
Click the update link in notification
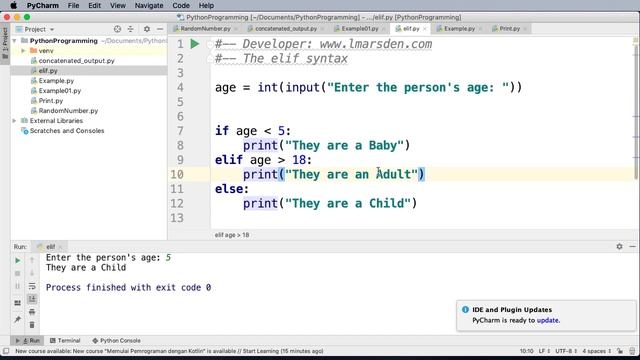pyautogui.click(x=548, y=320)
